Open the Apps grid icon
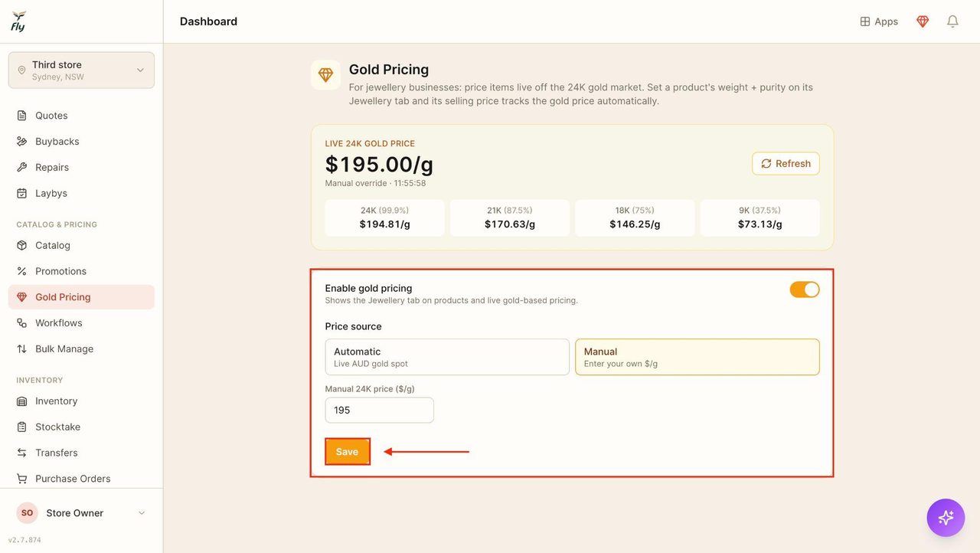This screenshot has height=553, width=980. [865, 21]
